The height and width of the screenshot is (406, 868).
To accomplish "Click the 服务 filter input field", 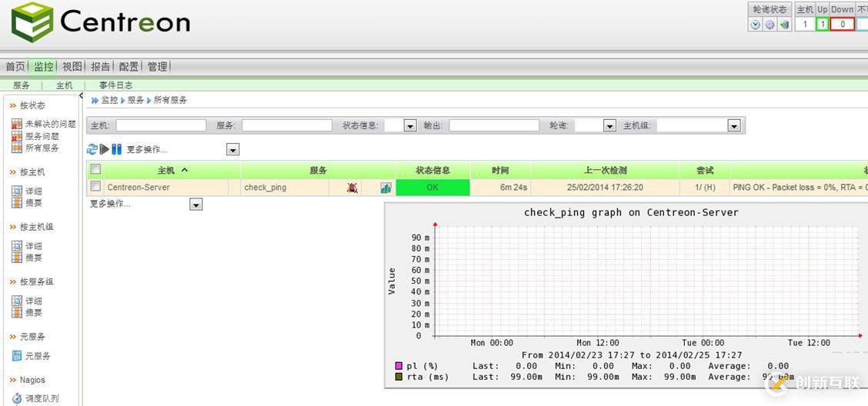I will [287, 125].
